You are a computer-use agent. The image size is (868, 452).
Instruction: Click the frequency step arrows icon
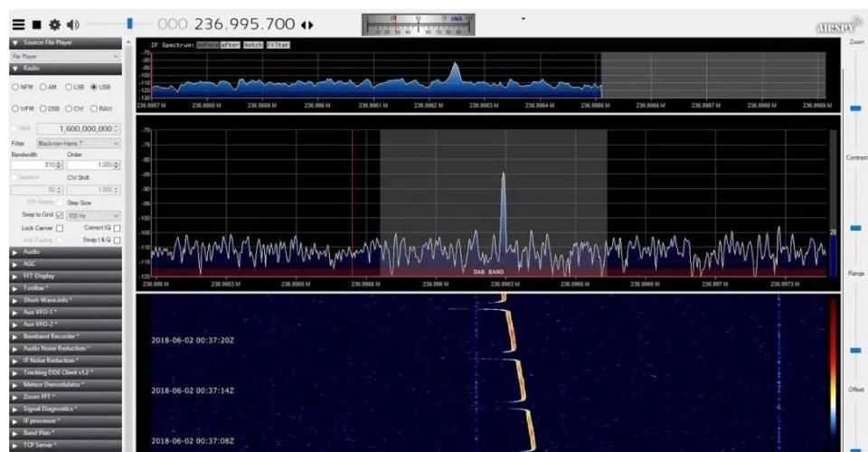pos(307,25)
